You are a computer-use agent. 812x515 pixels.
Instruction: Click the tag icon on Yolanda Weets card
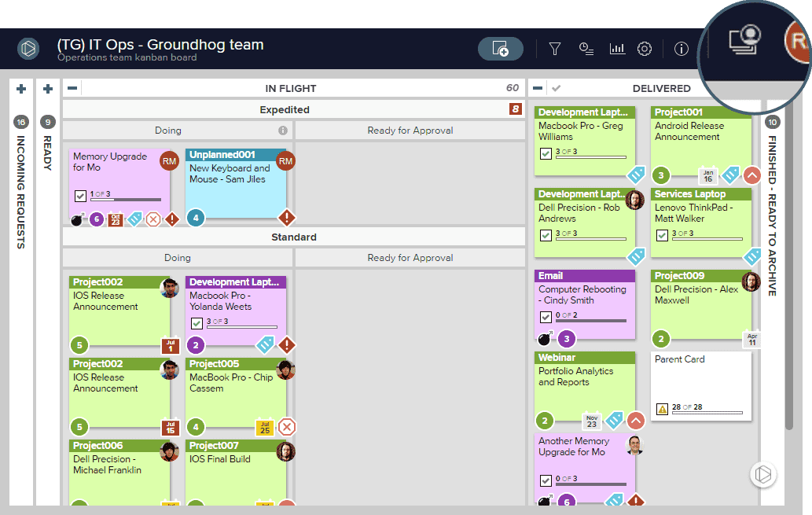coord(265,344)
